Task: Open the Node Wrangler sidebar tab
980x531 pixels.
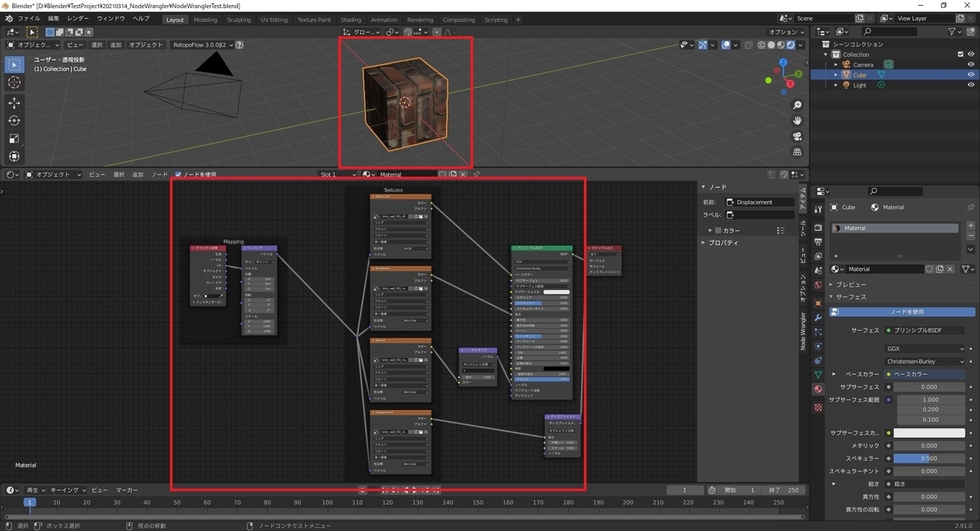Action: click(x=803, y=331)
